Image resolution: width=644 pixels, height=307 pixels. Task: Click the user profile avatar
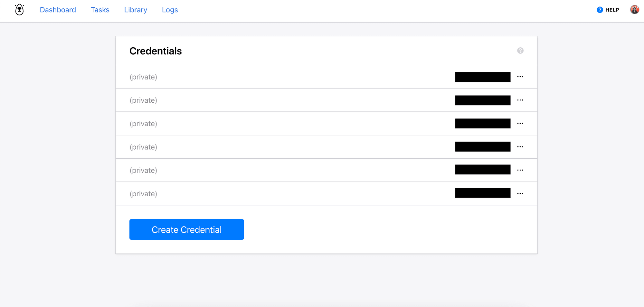634,9
